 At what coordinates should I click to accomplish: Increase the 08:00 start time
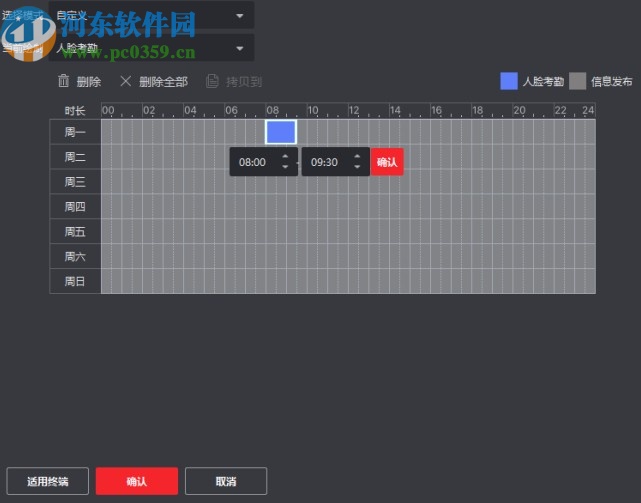pyautogui.click(x=285, y=157)
